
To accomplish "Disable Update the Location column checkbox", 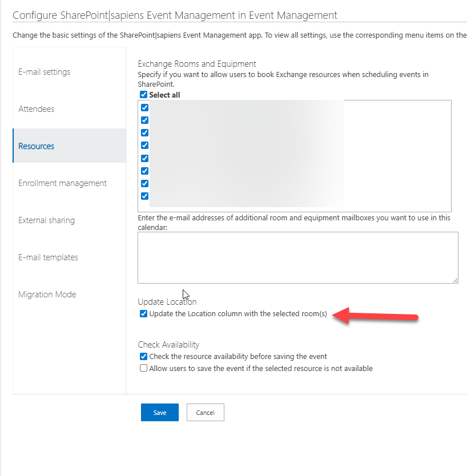I will coord(143,314).
